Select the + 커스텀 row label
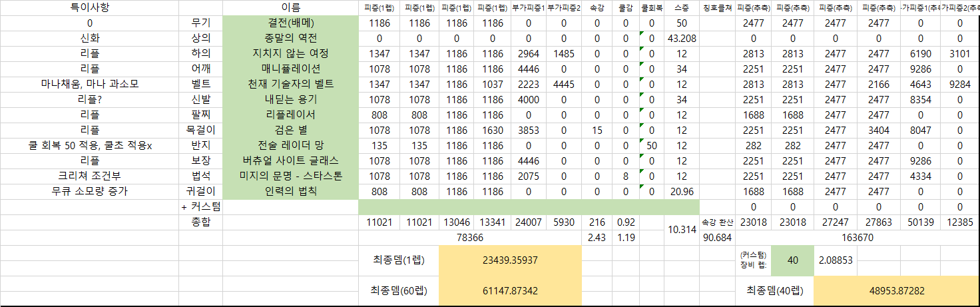The image size is (980, 307). click(200, 206)
